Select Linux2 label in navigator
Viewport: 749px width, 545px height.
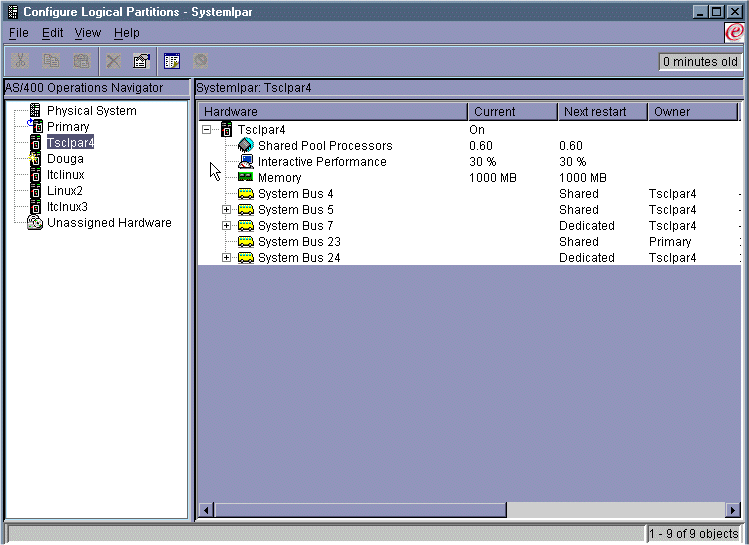(64, 191)
